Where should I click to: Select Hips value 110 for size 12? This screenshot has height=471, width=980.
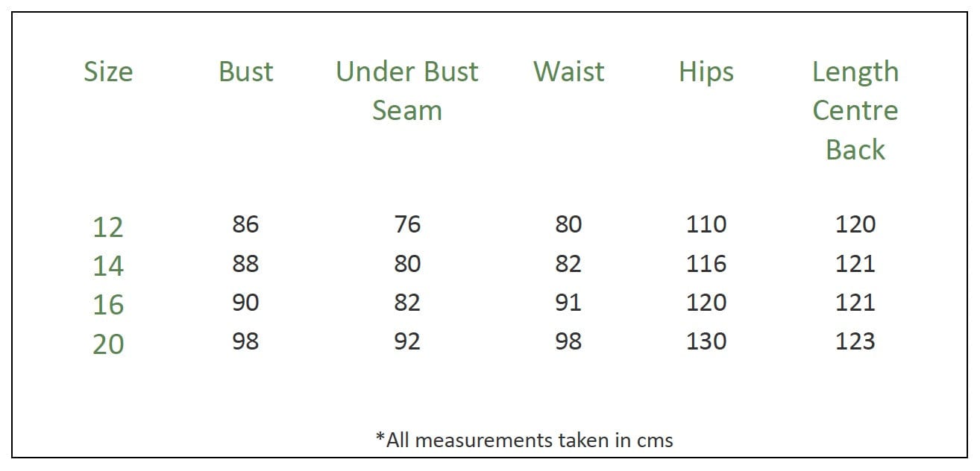(x=706, y=224)
